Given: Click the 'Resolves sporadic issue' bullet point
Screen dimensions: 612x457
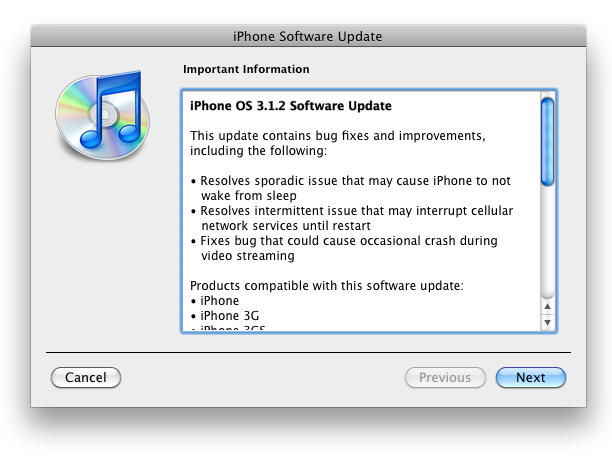Looking at the screenshot, I should click(351, 188).
